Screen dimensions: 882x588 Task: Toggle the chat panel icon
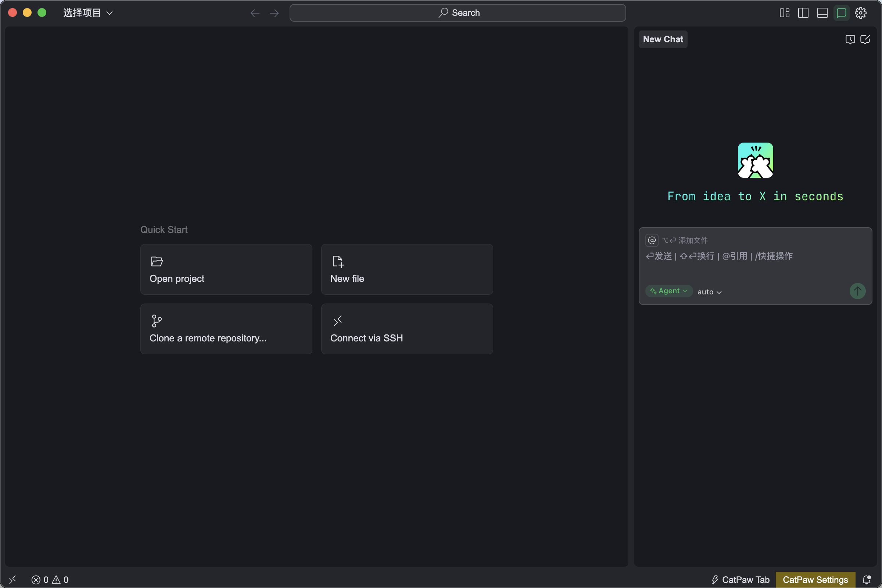[841, 13]
